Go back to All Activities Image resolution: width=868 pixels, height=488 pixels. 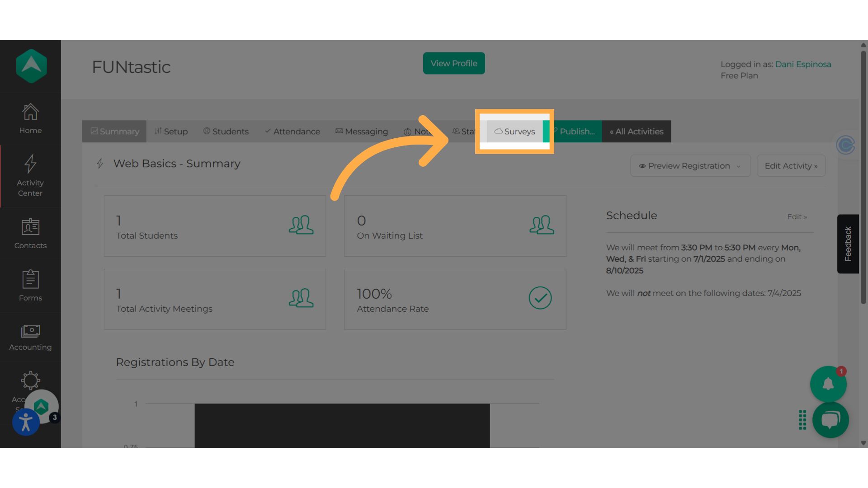637,131
